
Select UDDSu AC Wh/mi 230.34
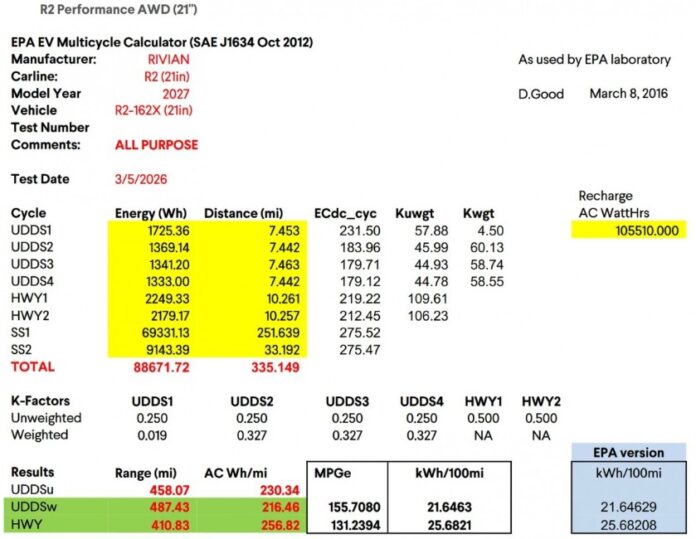point(280,490)
